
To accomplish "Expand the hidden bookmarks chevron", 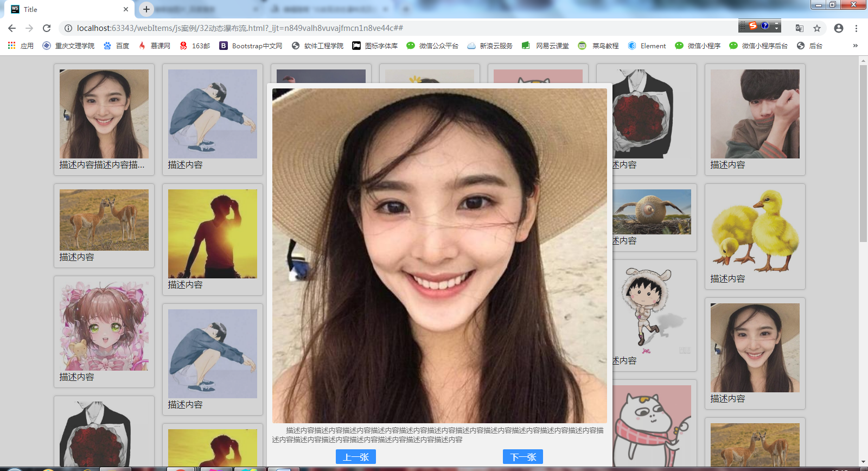I will click(856, 46).
